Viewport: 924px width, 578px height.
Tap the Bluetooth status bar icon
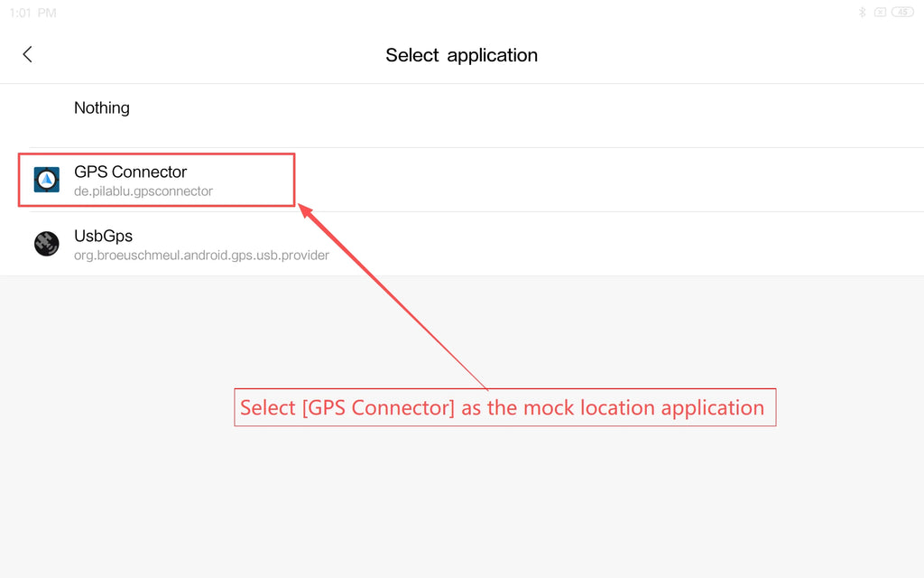click(862, 12)
